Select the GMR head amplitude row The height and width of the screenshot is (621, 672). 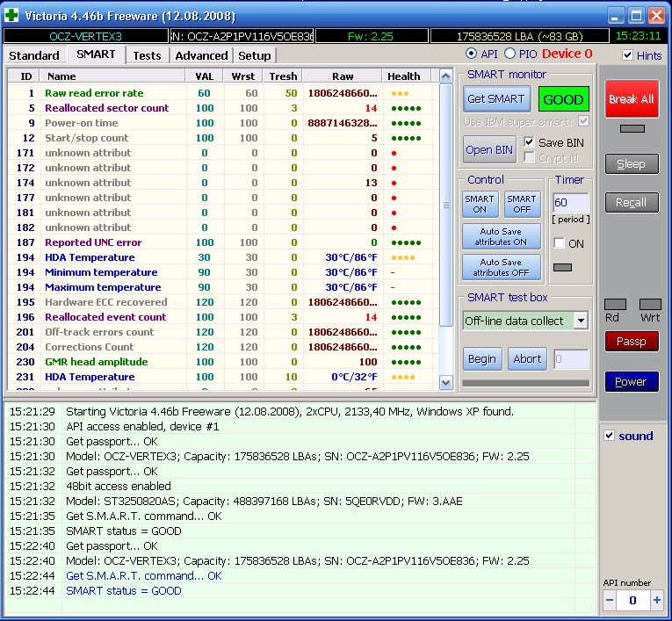[223, 362]
